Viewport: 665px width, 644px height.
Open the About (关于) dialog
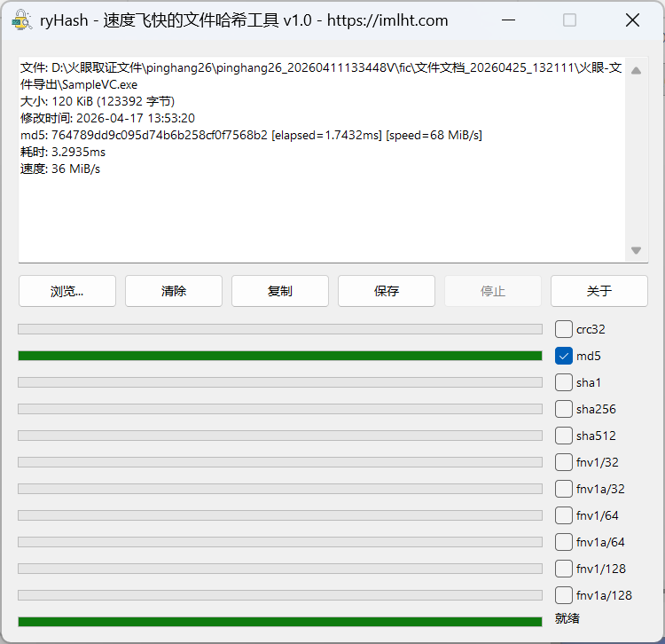tap(599, 291)
